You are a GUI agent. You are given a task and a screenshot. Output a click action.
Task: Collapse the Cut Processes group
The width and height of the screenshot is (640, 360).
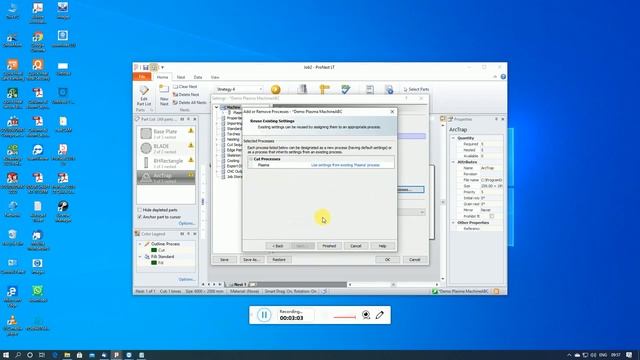(x=251, y=159)
